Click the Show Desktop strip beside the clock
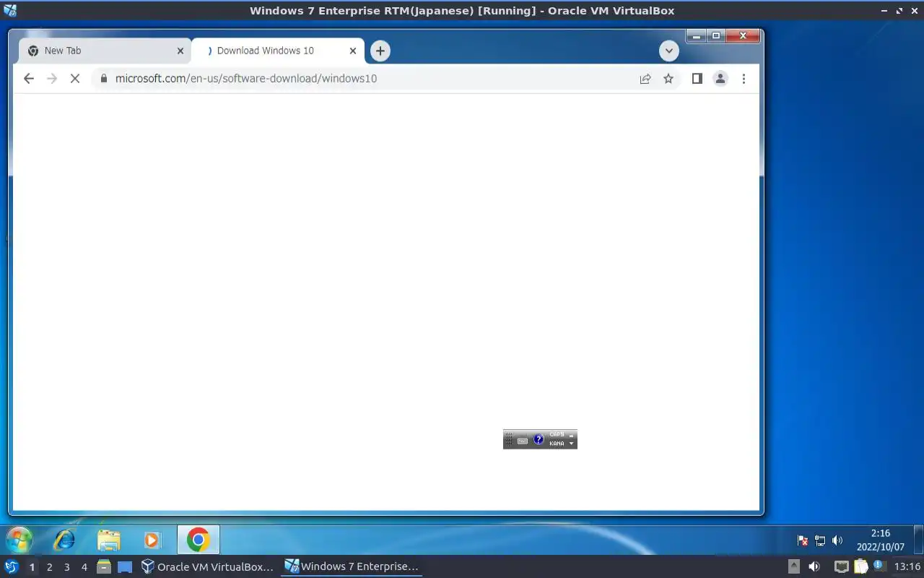The height and width of the screenshot is (578, 924). [x=918, y=540]
